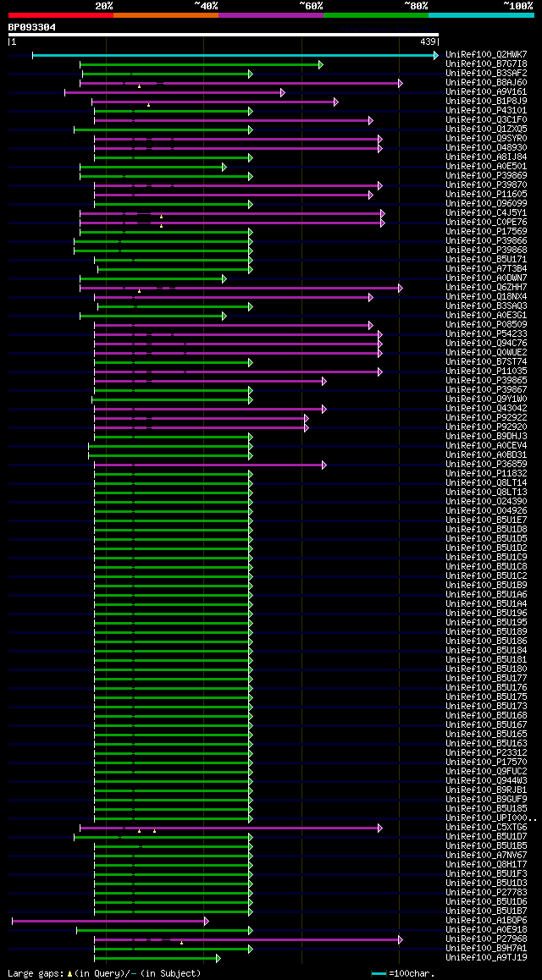Select the UniRef100_C4J5Y1 label
This screenshot has height=980, width=542.
[x=486, y=212]
